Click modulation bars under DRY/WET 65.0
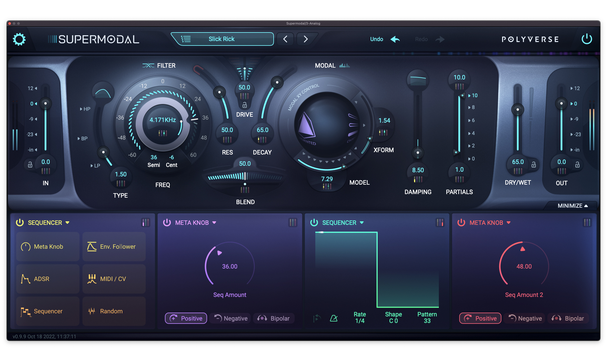This screenshot has height=364, width=607. tap(518, 171)
